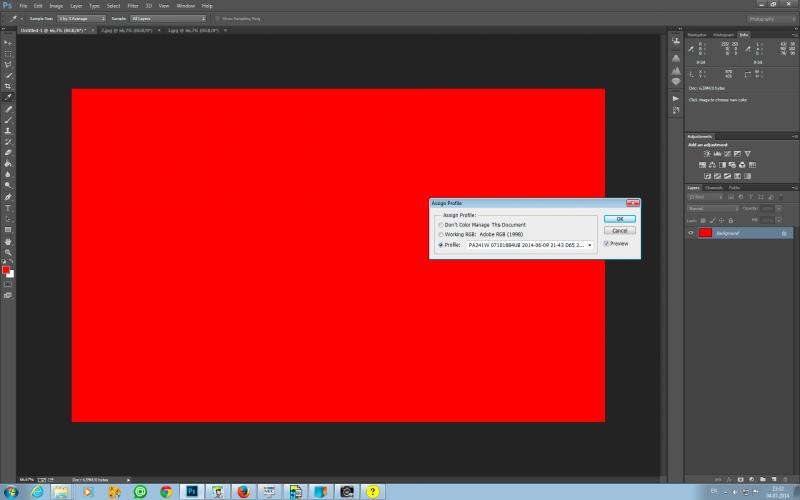Click the Background layer red thumbnail

pyautogui.click(x=705, y=233)
